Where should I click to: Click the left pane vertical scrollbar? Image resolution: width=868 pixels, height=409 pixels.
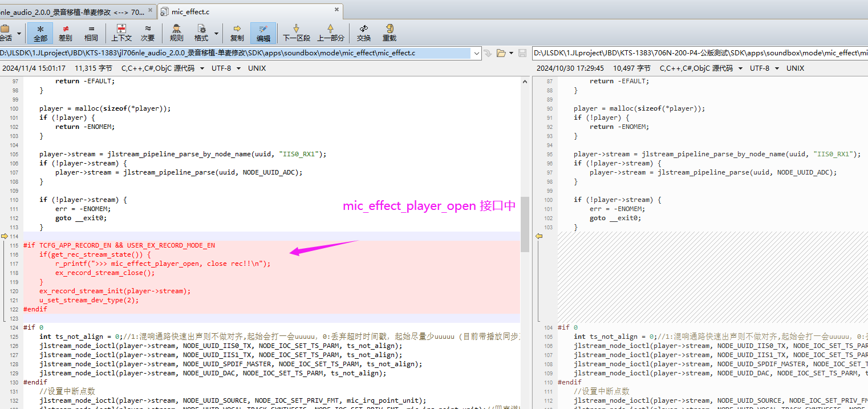click(525, 224)
